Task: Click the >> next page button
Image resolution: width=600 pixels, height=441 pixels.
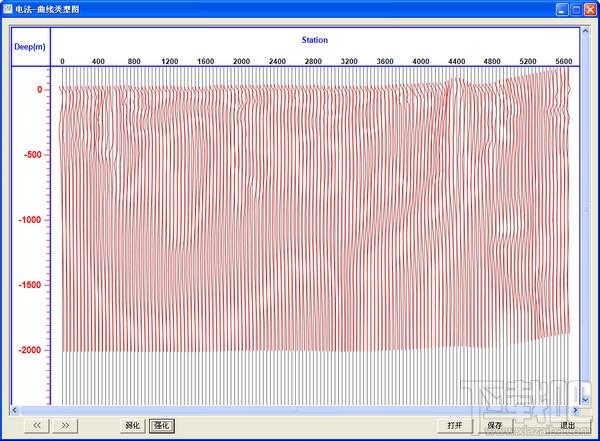Action: tap(65, 425)
